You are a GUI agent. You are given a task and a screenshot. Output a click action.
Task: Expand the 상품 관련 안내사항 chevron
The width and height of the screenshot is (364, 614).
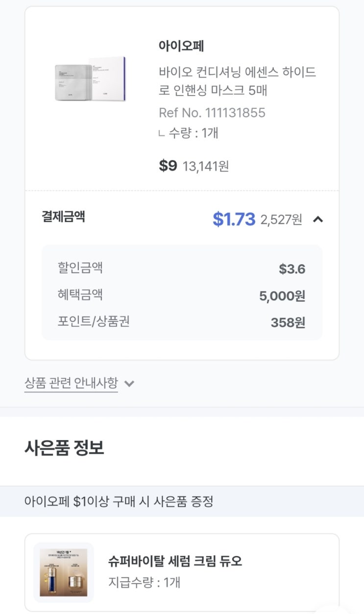coord(129,383)
